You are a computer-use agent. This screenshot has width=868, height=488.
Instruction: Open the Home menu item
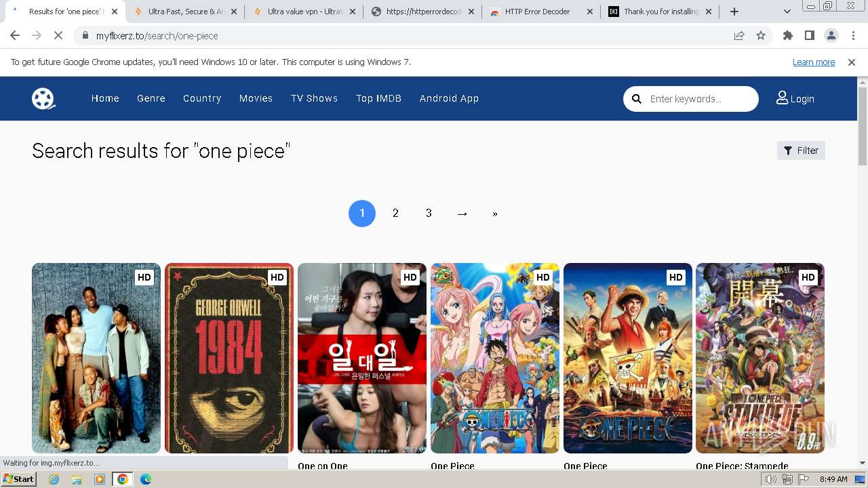[x=105, y=98]
